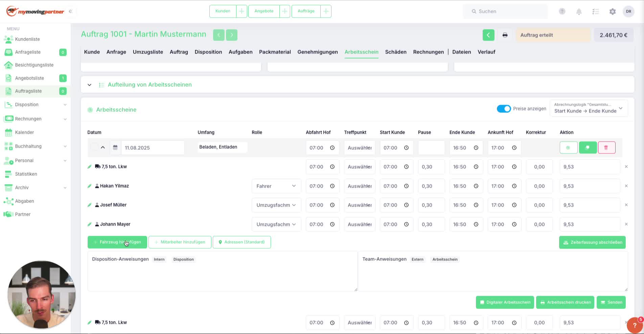Remove Hakan Yilmaz row with the x icon
This screenshot has height=334, width=644.
(x=626, y=186)
